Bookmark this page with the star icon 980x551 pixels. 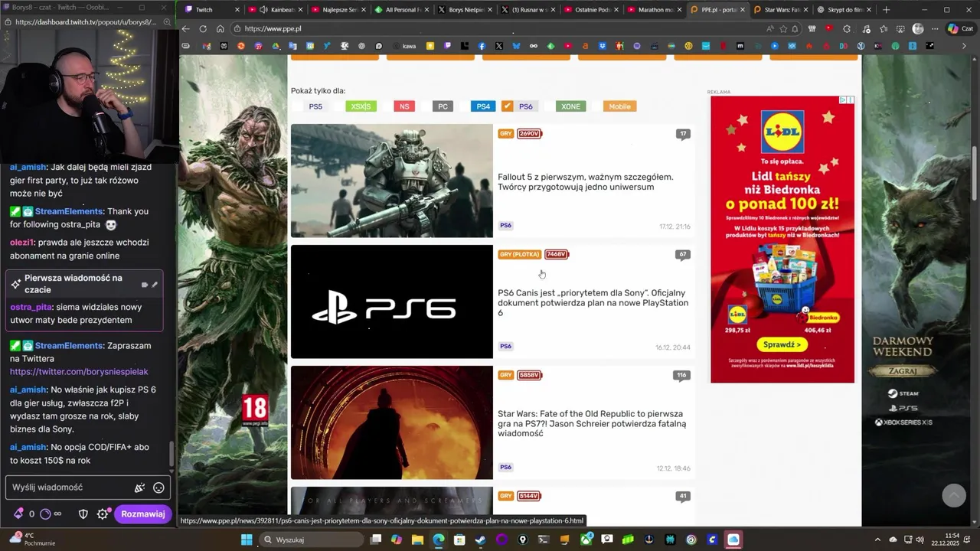[x=782, y=28]
